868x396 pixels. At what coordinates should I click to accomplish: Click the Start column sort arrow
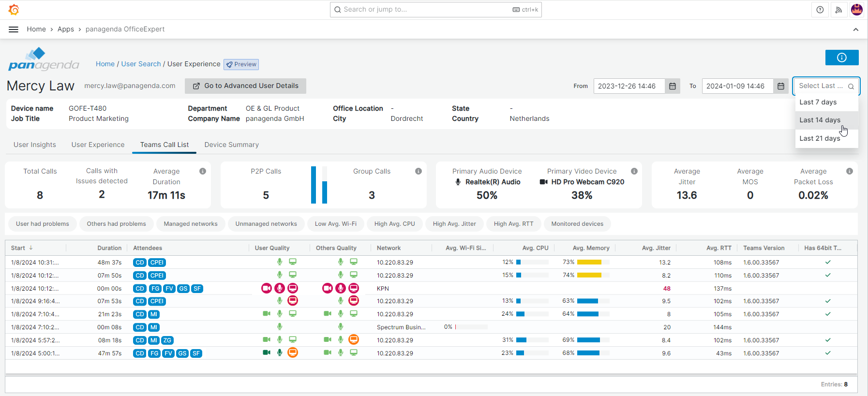point(31,248)
